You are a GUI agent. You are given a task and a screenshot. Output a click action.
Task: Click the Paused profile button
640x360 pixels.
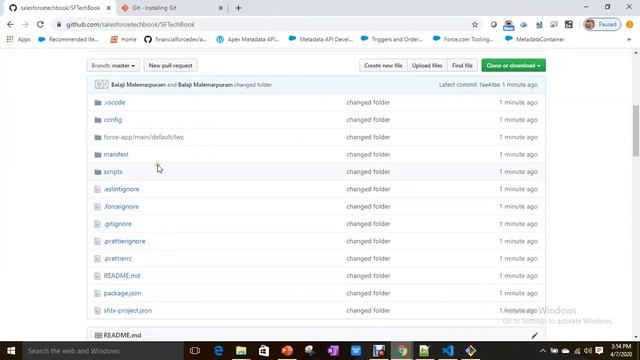point(602,24)
